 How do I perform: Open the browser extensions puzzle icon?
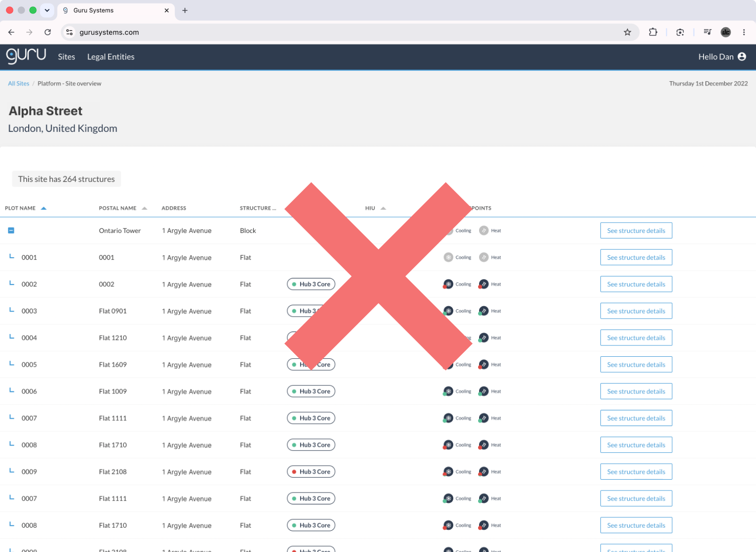pos(653,32)
